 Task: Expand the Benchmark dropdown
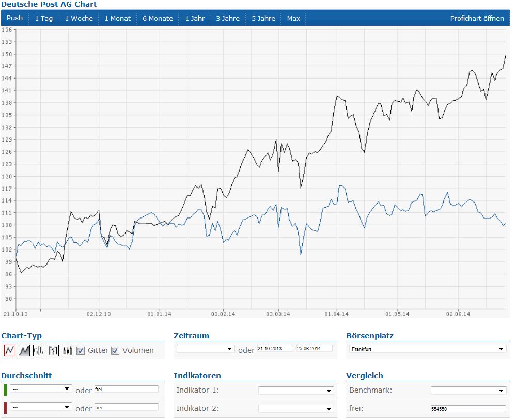[468, 391]
